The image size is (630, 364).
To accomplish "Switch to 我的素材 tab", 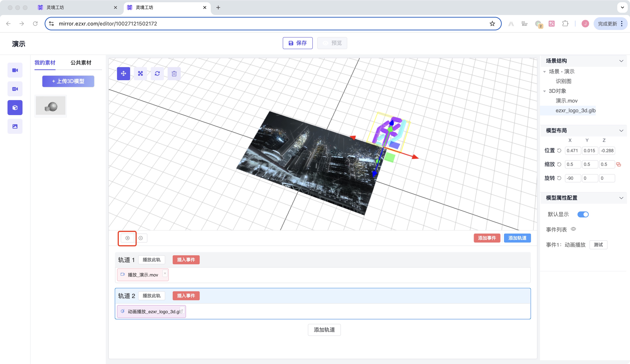I will tap(45, 62).
